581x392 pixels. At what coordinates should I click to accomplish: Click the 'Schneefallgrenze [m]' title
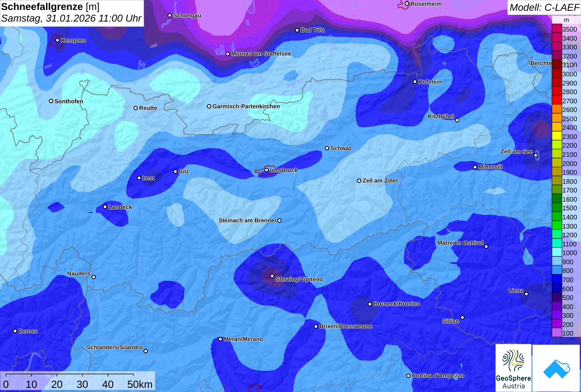pos(51,7)
